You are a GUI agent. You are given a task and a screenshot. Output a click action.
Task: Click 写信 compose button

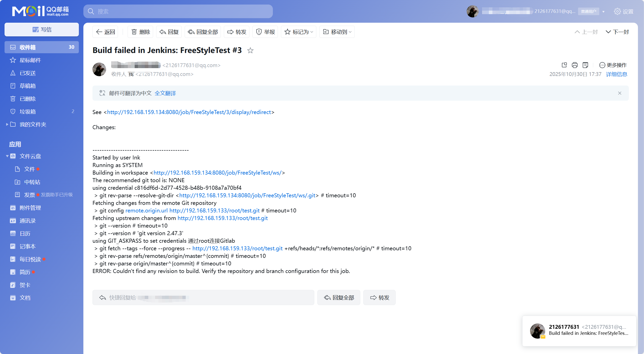coord(42,30)
